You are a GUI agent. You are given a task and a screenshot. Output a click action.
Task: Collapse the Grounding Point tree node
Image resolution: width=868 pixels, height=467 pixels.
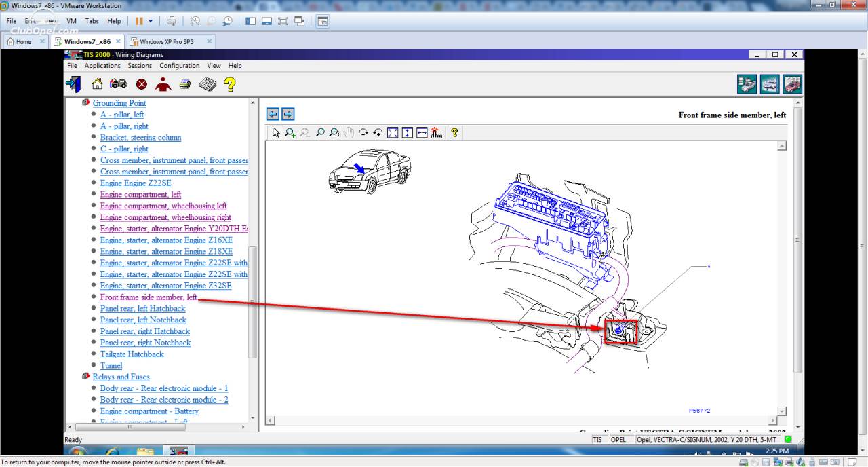[x=85, y=103]
